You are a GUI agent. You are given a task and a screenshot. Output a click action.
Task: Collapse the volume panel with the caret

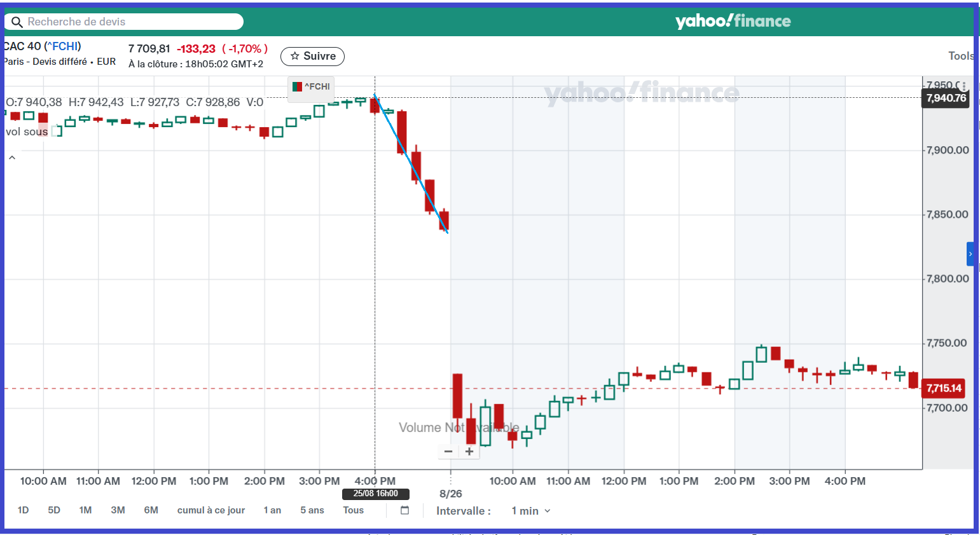pyautogui.click(x=12, y=158)
